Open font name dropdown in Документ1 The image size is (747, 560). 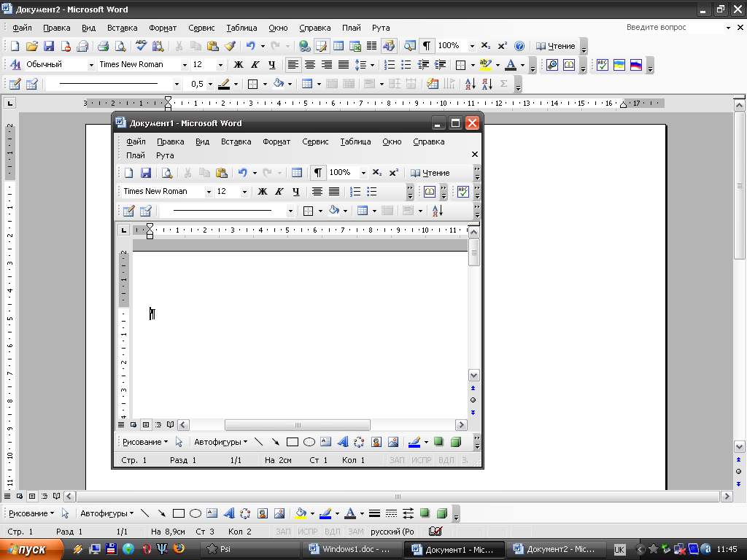(x=209, y=192)
